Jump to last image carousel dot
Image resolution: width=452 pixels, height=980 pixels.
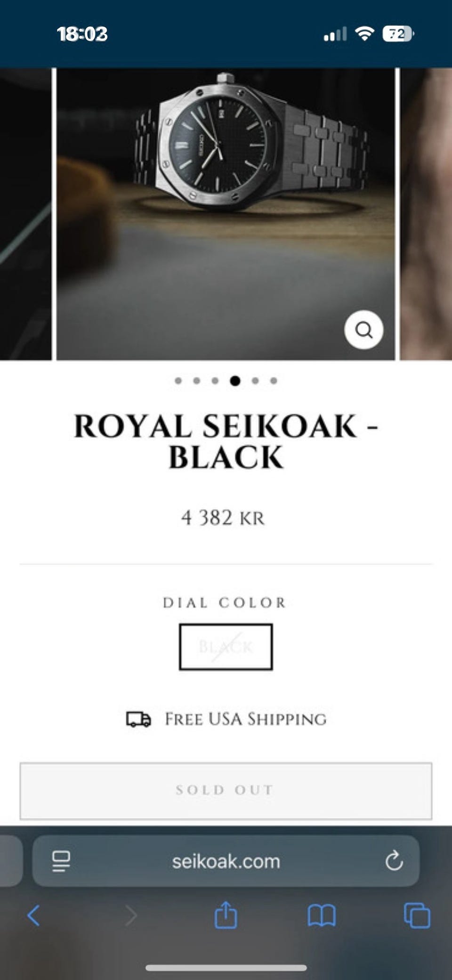pos(274,381)
